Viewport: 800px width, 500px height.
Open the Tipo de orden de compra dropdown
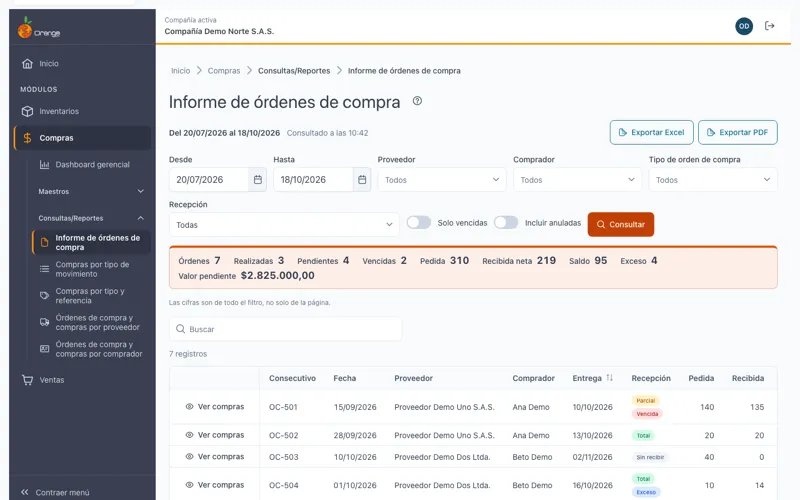pos(713,180)
